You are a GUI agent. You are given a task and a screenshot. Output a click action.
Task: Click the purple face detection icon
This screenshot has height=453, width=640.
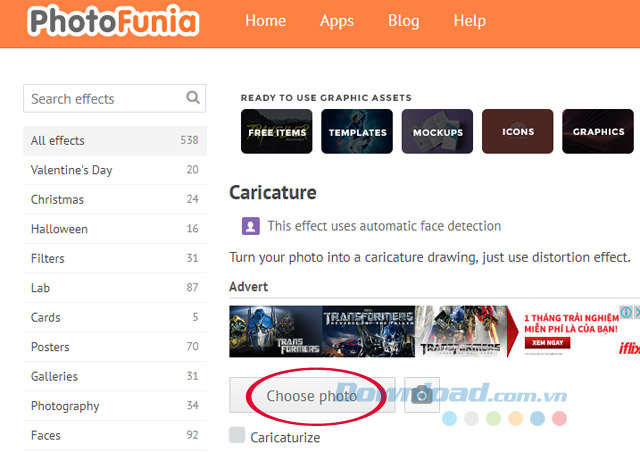click(251, 226)
